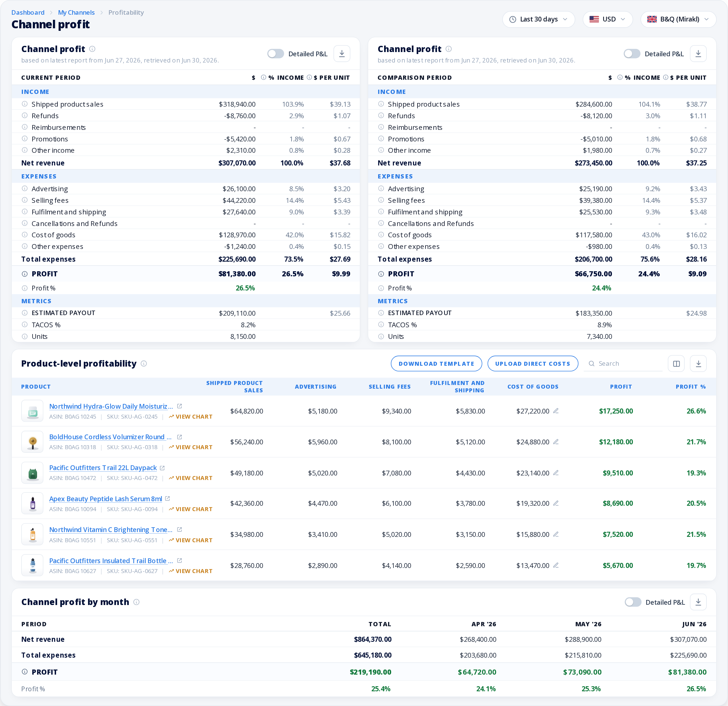This screenshot has width=728, height=706.
Task: Click the Northwind Hydra-Glow Moisturizer thumbnail
Action: click(x=32, y=411)
